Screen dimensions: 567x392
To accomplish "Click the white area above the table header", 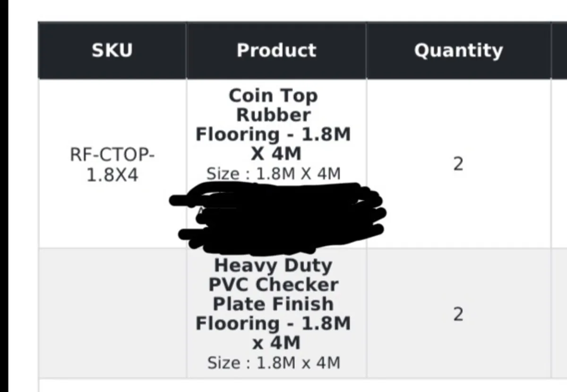I will click(288, 10).
